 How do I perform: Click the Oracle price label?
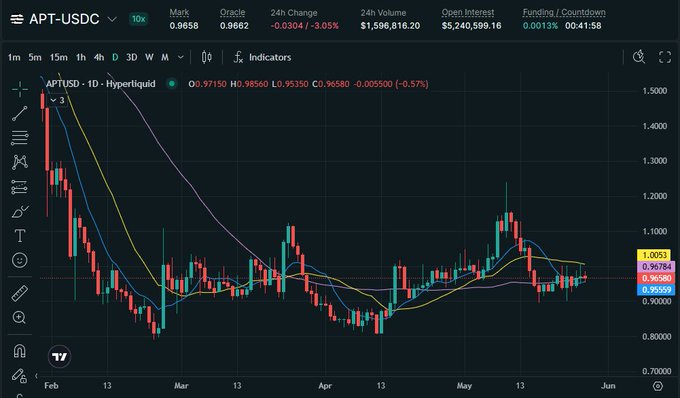pyautogui.click(x=232, y=13)
